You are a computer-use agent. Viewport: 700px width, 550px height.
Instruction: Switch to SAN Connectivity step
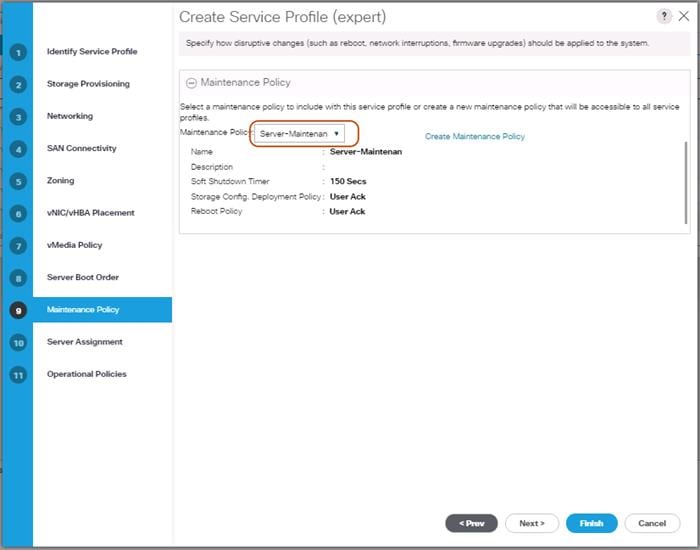point(82,148)
